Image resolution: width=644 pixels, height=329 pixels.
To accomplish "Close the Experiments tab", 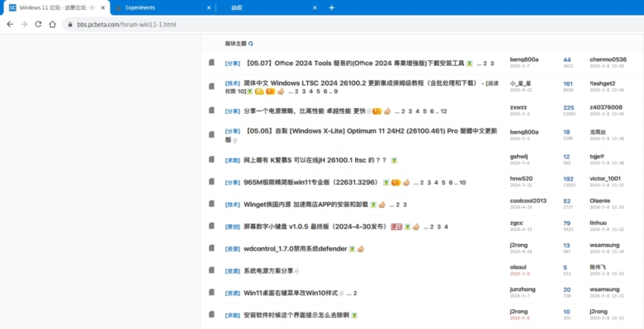I will pyautogui.click(x=209, y=7).
